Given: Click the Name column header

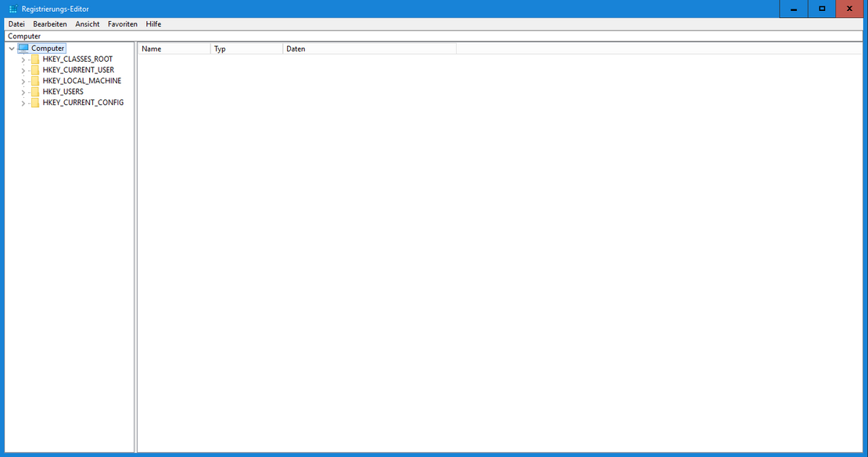Looking at the screenshot, I should click(x=174, y=49).
